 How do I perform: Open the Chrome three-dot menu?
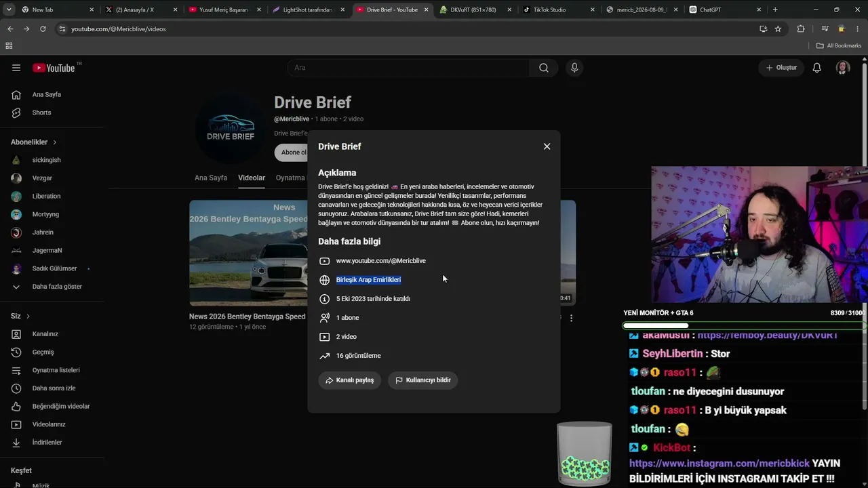pos(858,29)
